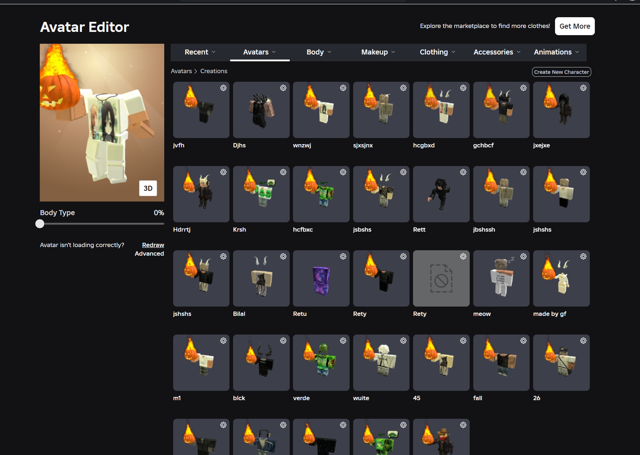Expand the Avatars tab dropdown arrow
Viewport: 640px width, 455px height.
[x=274, y=52]
